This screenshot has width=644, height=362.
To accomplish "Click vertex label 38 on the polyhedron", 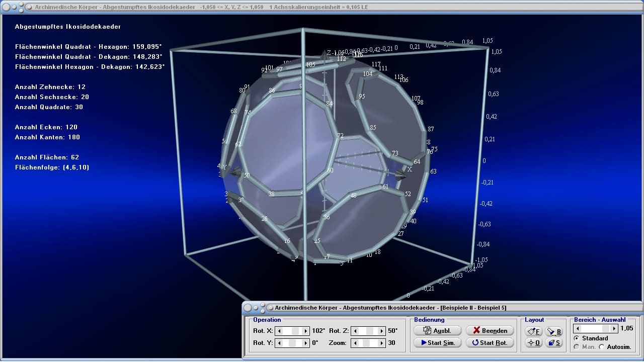I will point(271,194).
